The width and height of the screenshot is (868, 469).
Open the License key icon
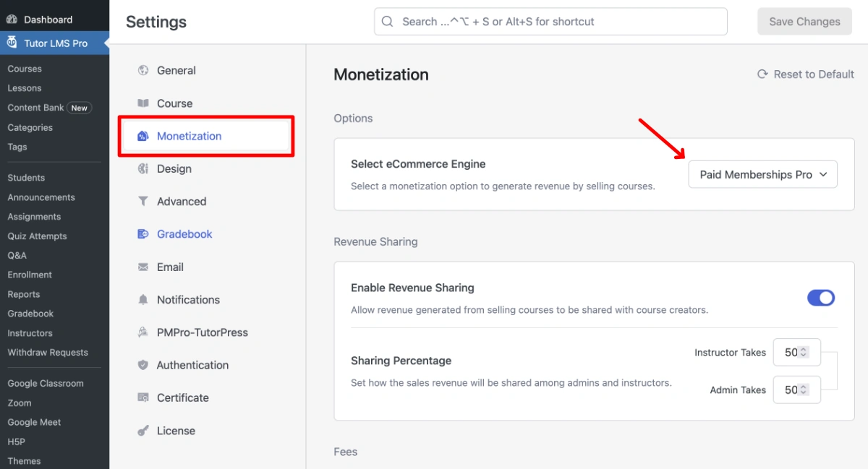143,430
